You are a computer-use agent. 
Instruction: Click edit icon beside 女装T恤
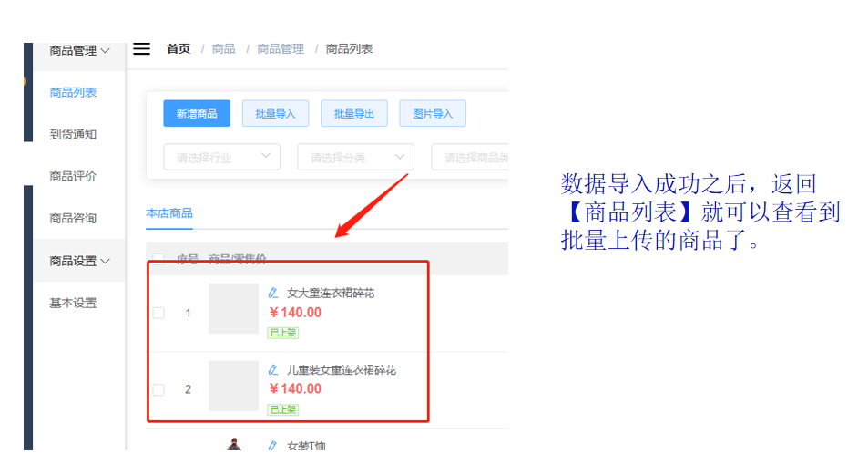(x=272, y=446)
